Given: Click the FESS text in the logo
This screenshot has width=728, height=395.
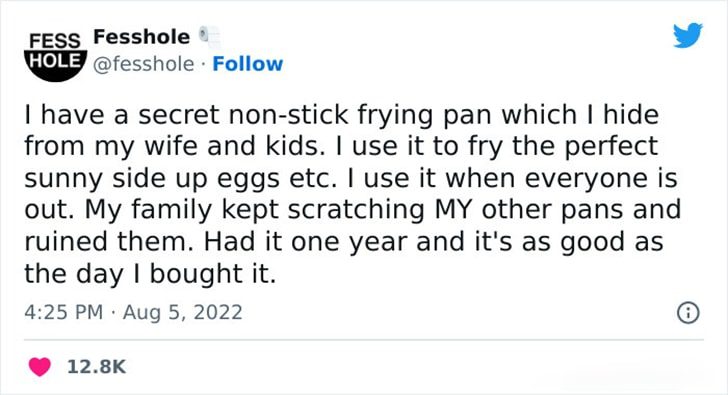Looking at the screenshot, I should [x=55, y=41].
